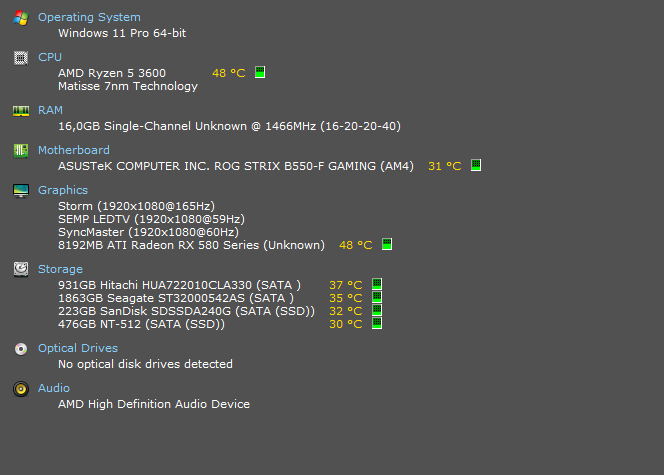Select the AMD High Definition Audio Device text
Screen dimensions: 664x475
pyautogui.click(x=154, y=404)
